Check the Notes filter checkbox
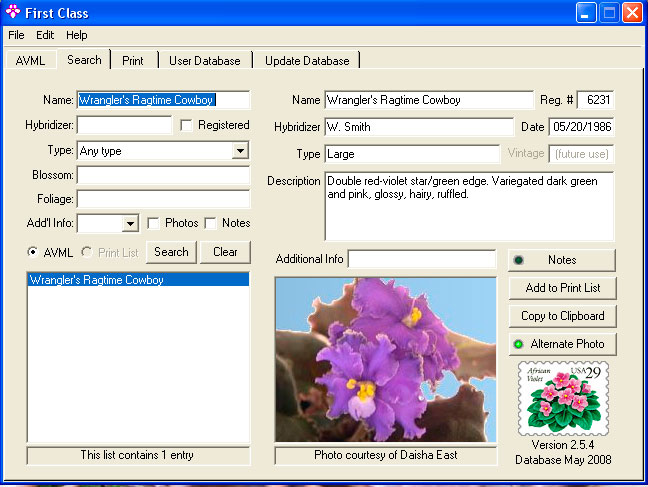The height and width of the screenshot is (487, 648). point(211,223)
